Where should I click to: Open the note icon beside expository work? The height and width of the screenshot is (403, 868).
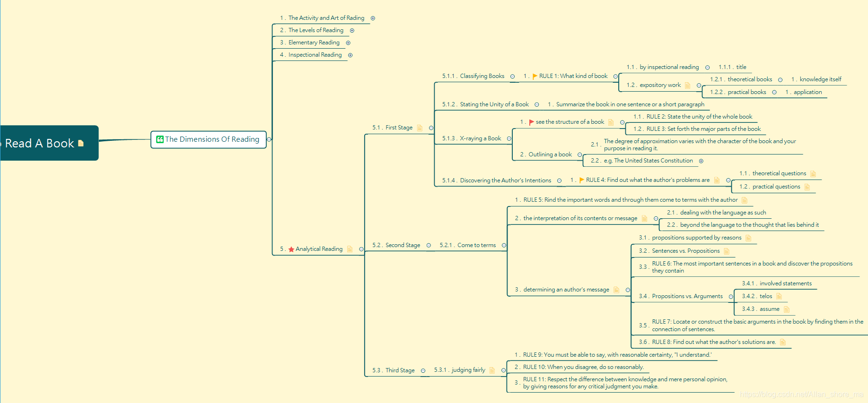pos(688,86)
